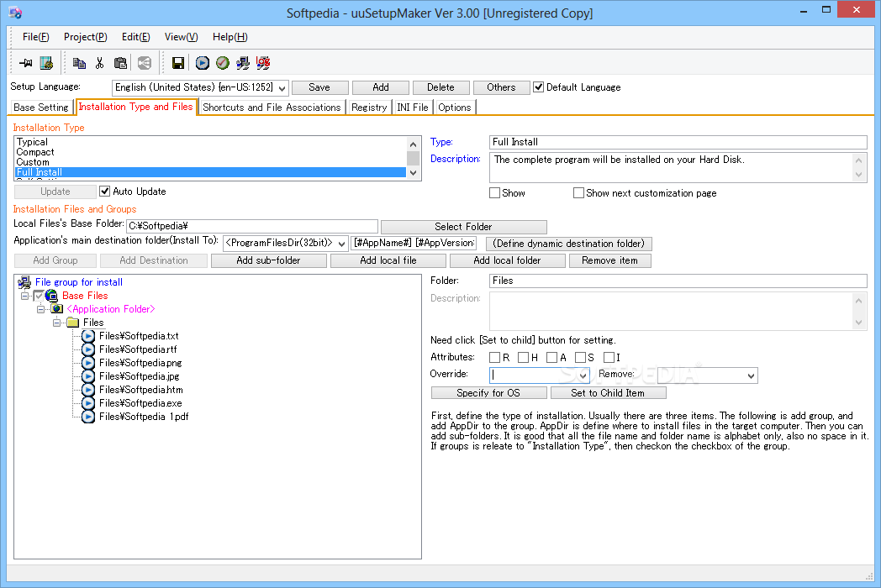
Task: Click the Add local file button
Action: [x=388, y=260]
